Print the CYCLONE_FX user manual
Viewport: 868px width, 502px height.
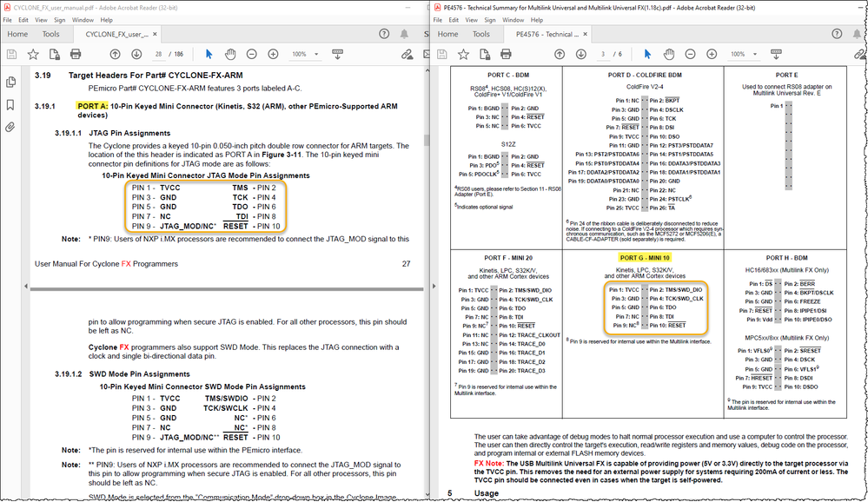point(76,54)
